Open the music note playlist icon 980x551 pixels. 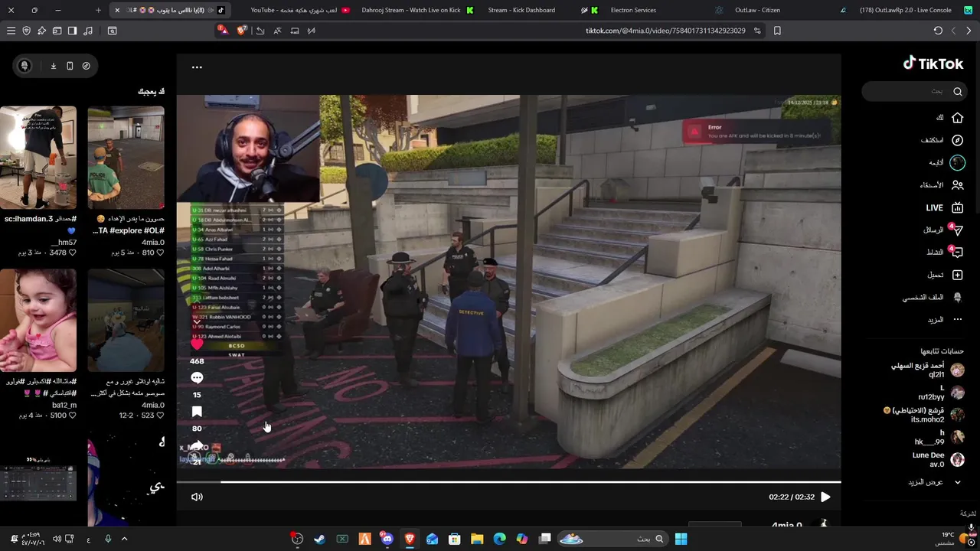pyautogui.click(x=87, y=31)
